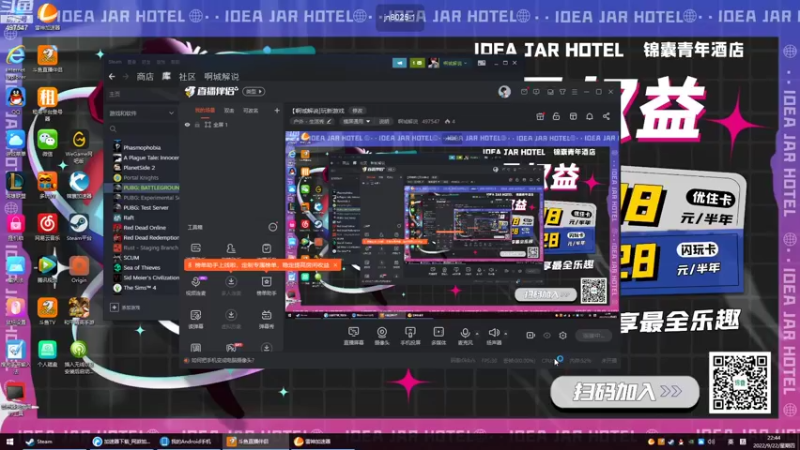The height and width of the screenshot is (450, 800).
Task: Open the 网易云音乐 desktop icon
Action: (x=47, y=227)
